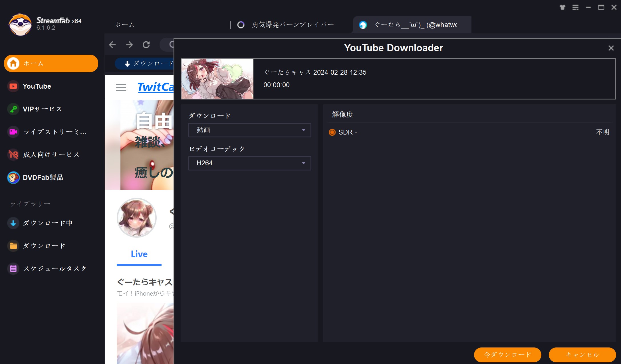Click the blue ダウンロード button on browser toolbar
This screenshot has width=621, height=364.
pos(144,63)
